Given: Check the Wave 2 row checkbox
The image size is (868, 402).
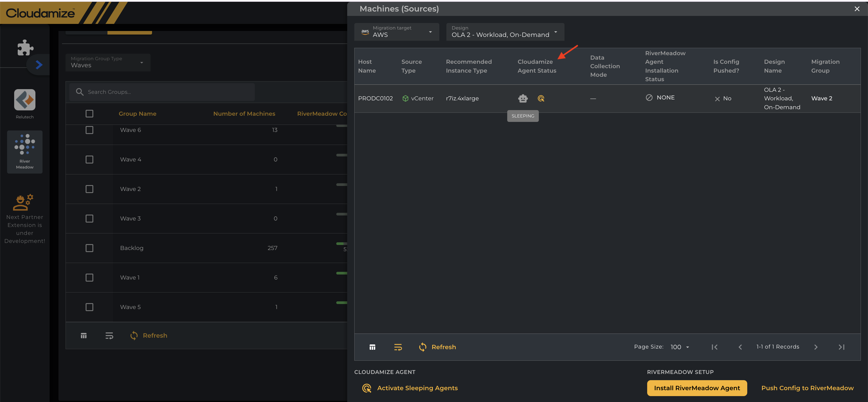Looking at the screenshot, I should 89,189.
